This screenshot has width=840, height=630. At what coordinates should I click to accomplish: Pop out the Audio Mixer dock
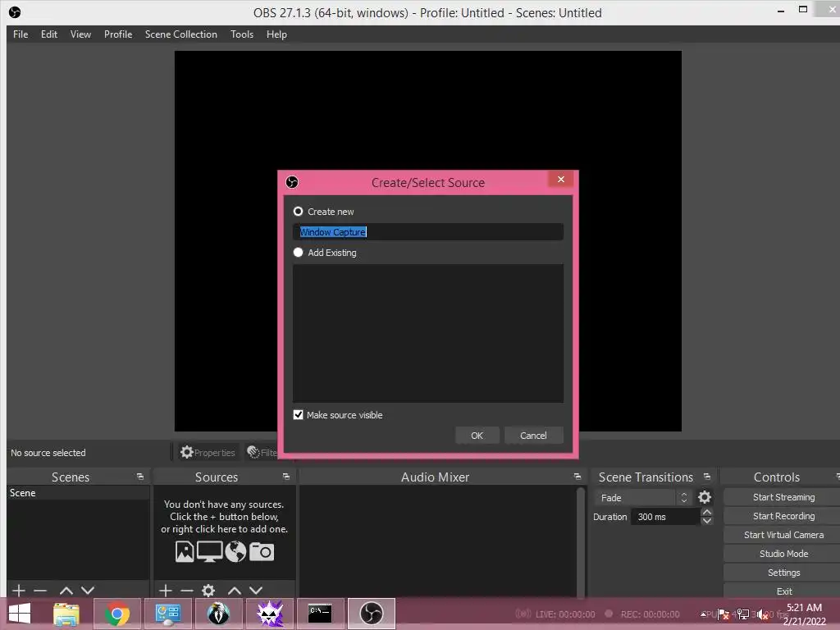point(577,477)
